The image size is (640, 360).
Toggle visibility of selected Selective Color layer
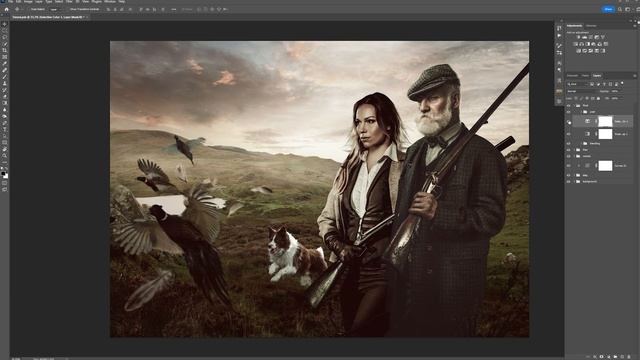point(569,122)
